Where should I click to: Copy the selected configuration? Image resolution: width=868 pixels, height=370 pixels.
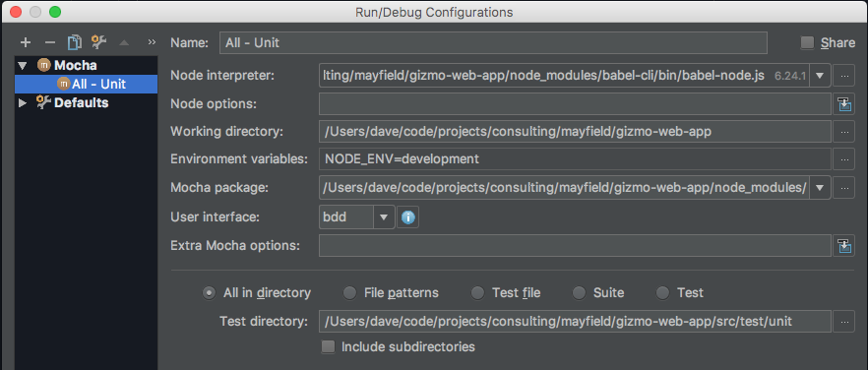(x=74, y=42)
